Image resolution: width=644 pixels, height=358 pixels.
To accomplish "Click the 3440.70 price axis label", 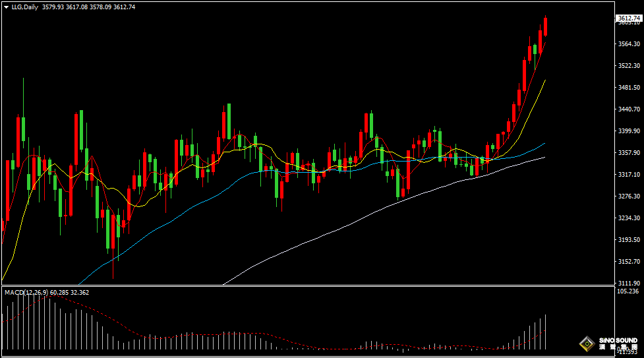I will 628,109.
